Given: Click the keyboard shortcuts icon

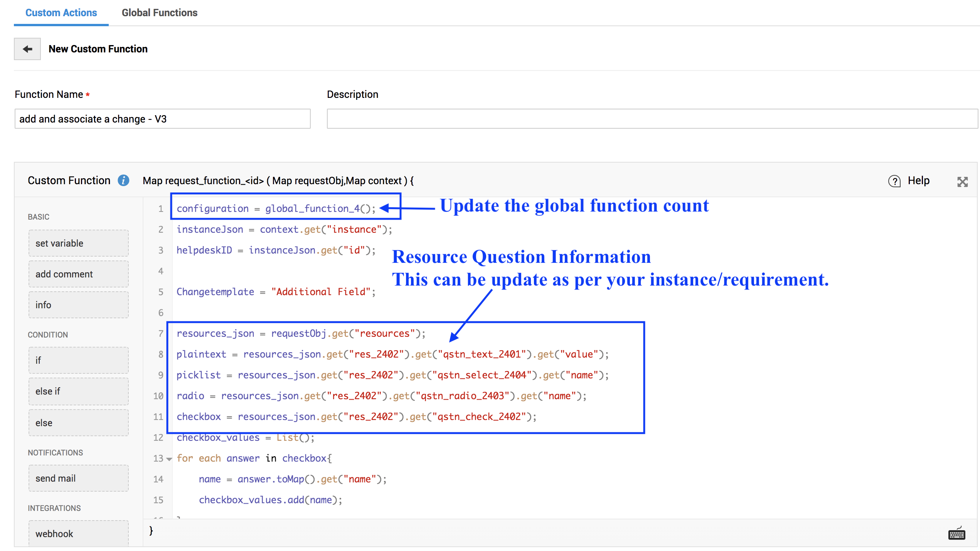Looking at the screenshot, I should (x=956, y=534).
